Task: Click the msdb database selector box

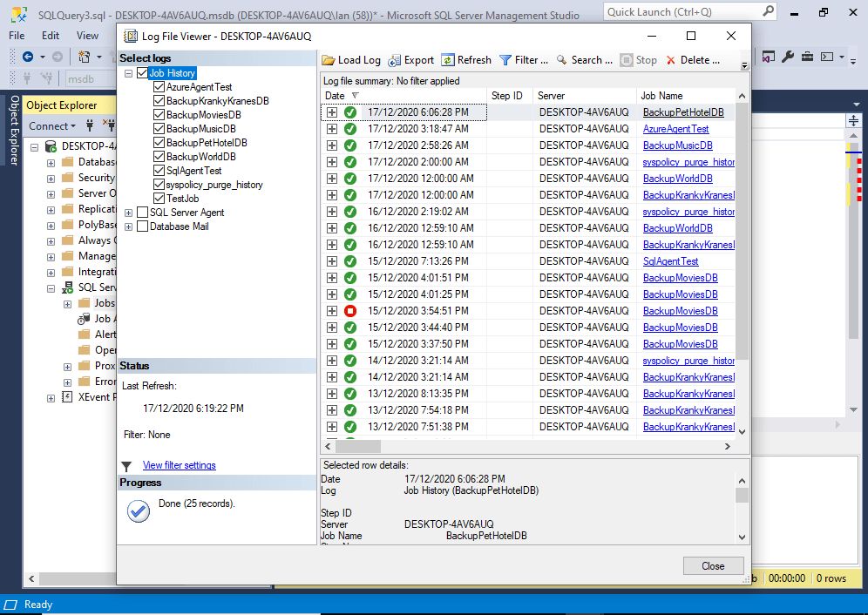Action: (91, 79)
